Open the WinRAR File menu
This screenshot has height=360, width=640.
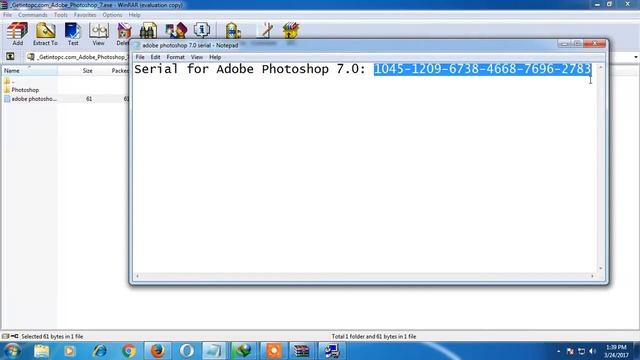click(7, 15)
